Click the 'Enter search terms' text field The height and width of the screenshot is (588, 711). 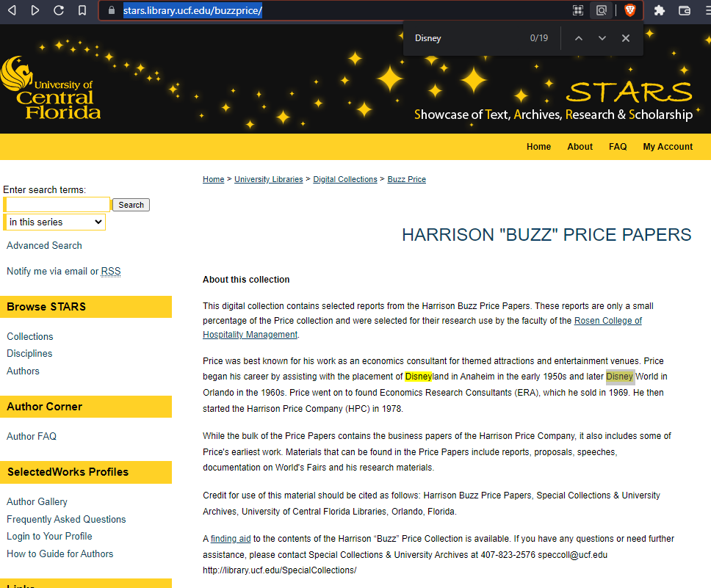(x=58, y=205)
